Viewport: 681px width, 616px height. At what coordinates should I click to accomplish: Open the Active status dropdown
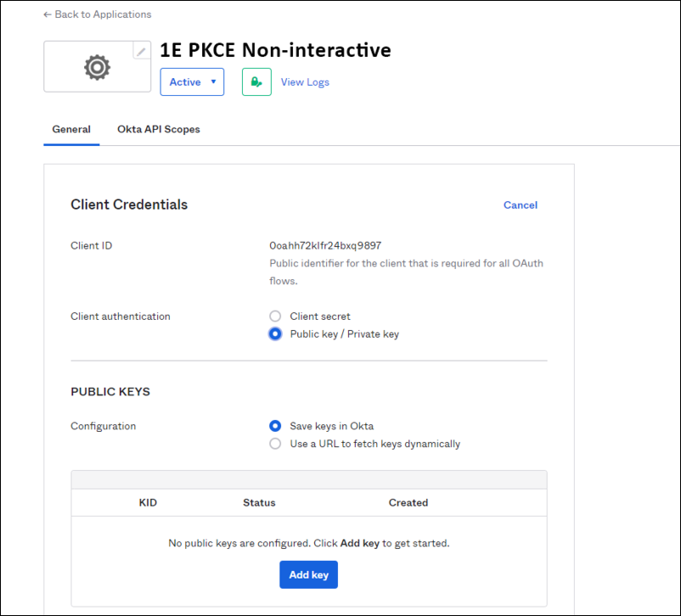[x=192, y=82]
